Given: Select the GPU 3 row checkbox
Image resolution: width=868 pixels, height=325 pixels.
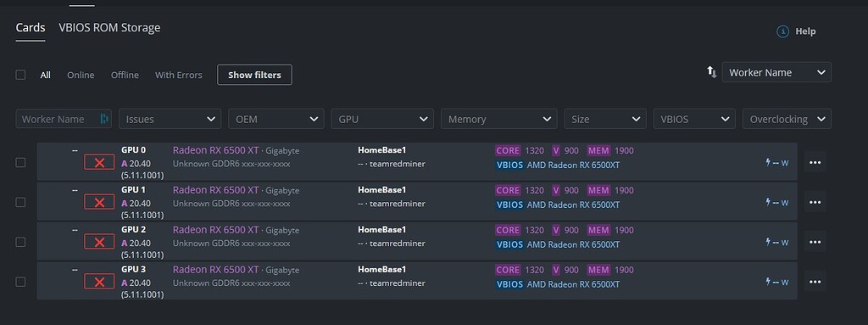Looking at the screenshot, I should pyautogui.click(x=20, y=283).
